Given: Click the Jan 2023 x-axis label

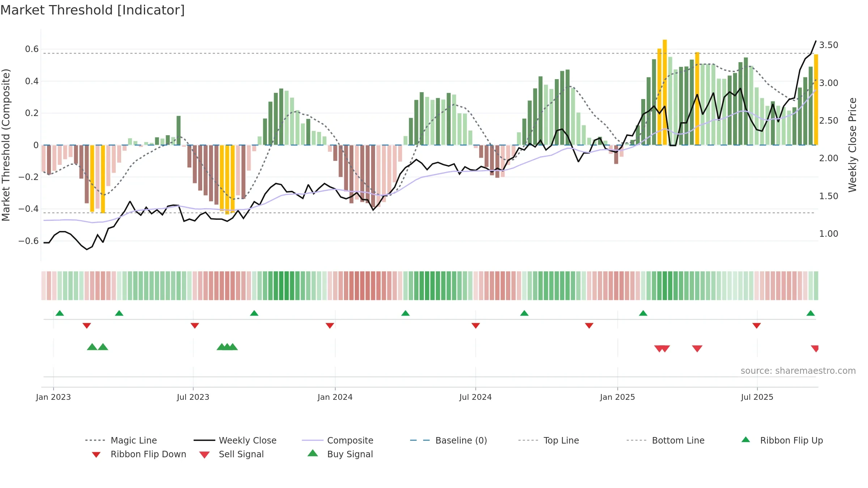Looking at the screenshot, I should tap(54, 397).
